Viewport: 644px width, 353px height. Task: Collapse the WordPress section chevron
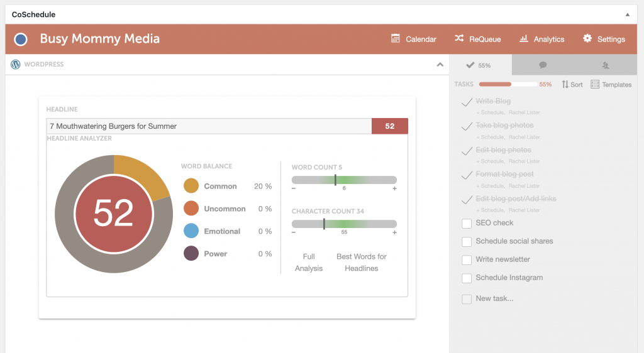440,64
